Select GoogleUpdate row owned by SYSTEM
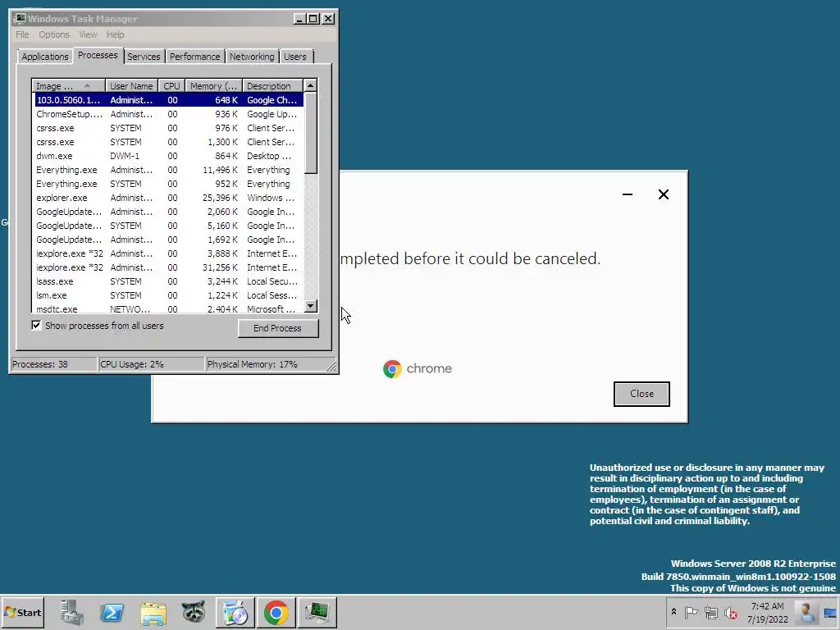This screenshot has width=840, height=630. tap(169, 226)
